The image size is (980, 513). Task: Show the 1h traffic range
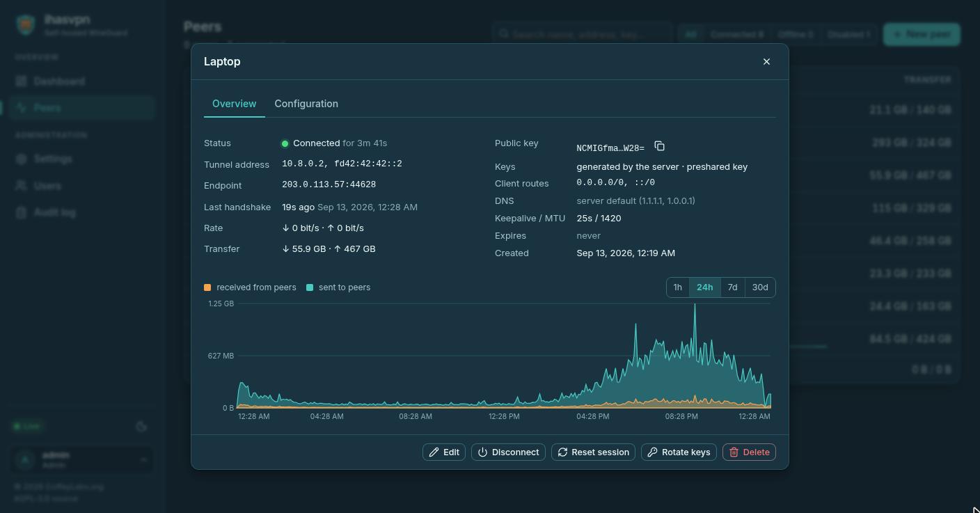point(677,287)
